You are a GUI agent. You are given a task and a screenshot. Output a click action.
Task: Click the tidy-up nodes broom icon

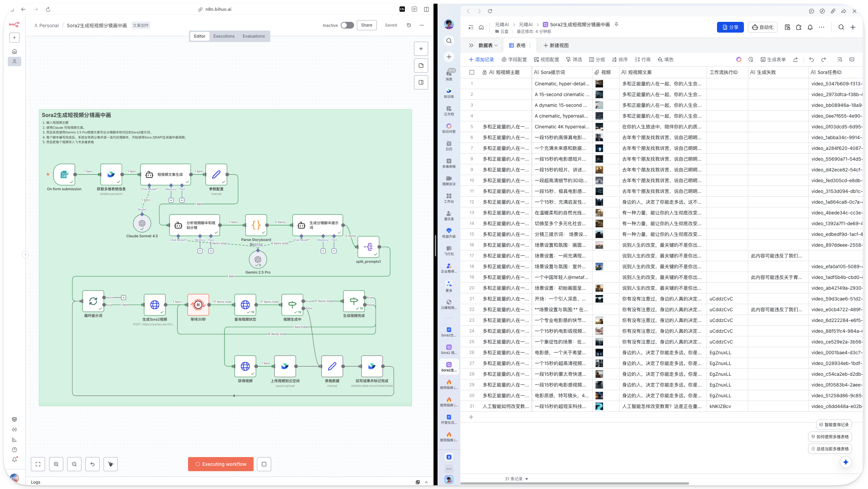tap(111, 464)
